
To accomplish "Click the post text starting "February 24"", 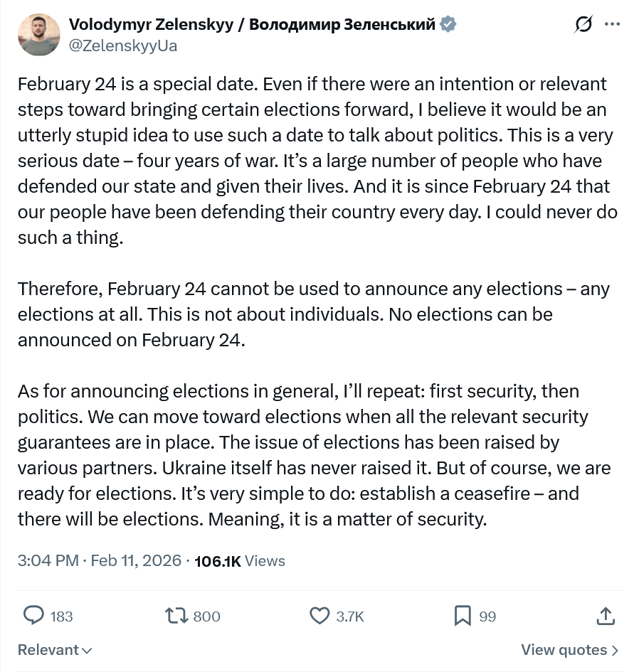I will [313, 161].
